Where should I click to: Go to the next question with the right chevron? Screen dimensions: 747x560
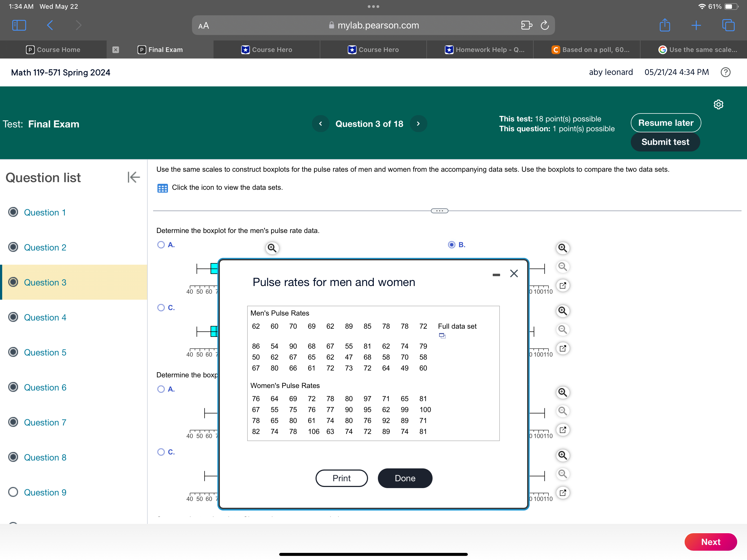tap(418, 124)
